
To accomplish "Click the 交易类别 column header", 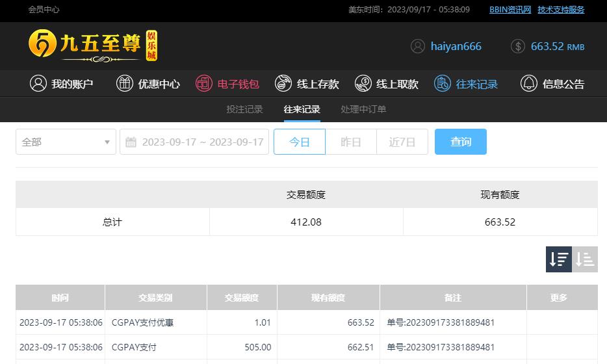I will pos(155,298).
